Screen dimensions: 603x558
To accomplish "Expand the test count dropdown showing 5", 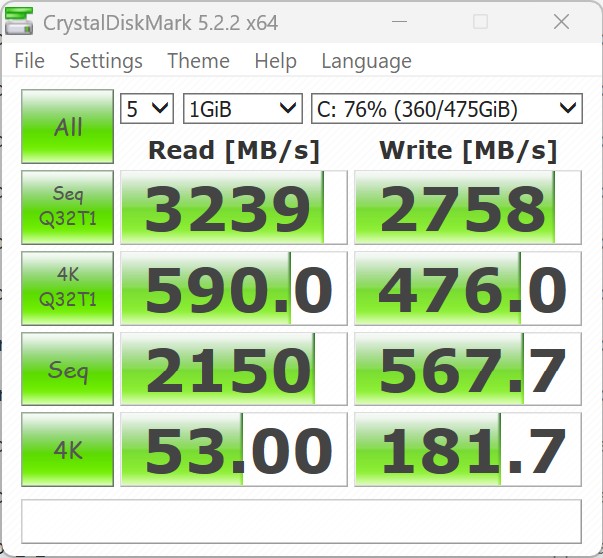I will click(147, 109).
